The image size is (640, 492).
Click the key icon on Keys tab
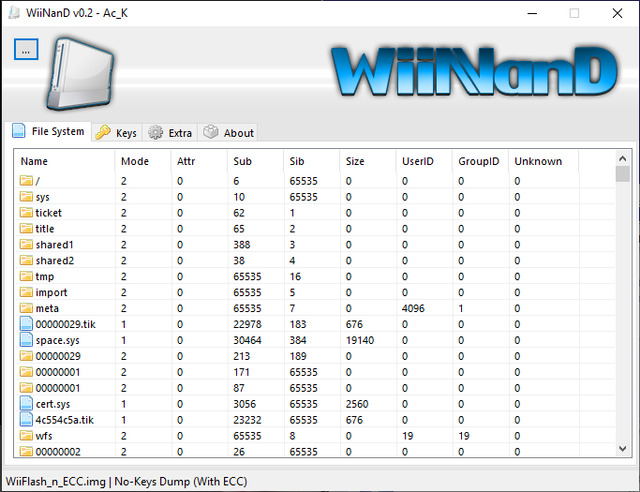coord(103,133)
